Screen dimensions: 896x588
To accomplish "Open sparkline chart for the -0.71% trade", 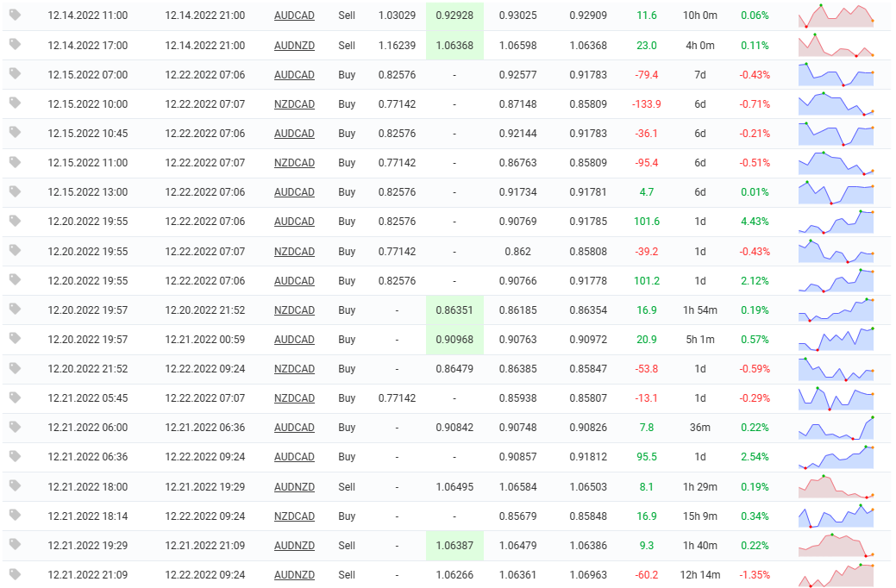I will click(836, 104).
